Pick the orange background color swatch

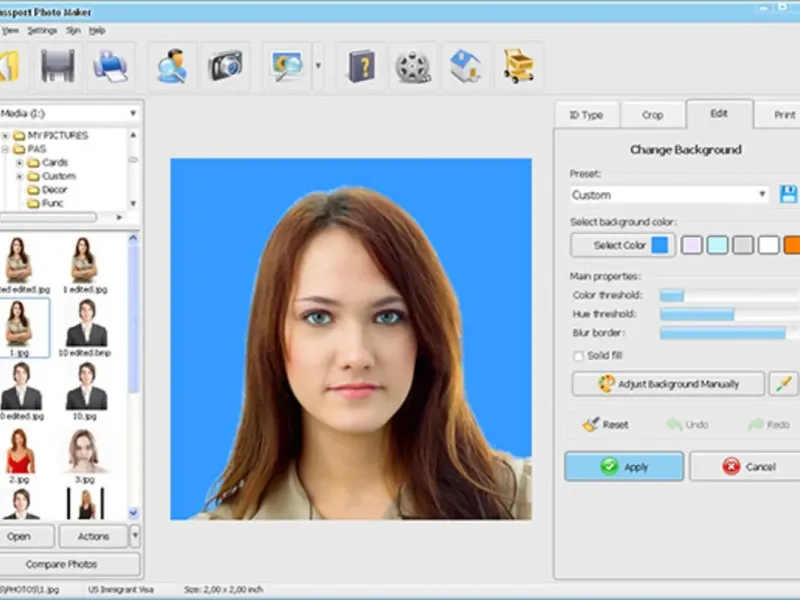(x=792, y=245)
